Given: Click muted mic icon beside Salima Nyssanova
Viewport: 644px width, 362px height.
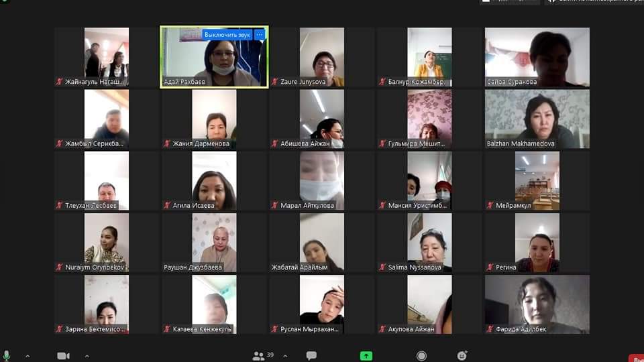Looking at the screenshot, I should point(382,267).
